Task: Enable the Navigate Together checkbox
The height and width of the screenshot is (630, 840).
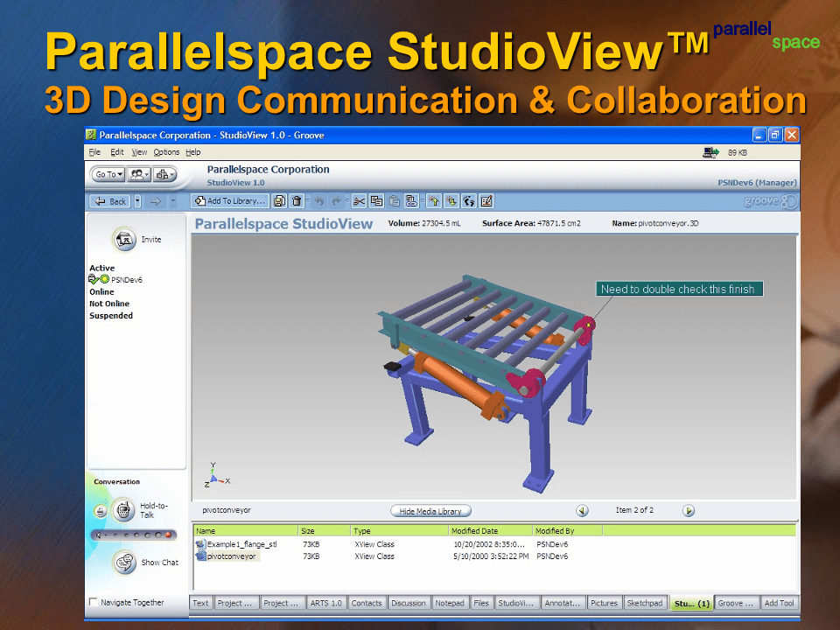Action: [94, 602]
